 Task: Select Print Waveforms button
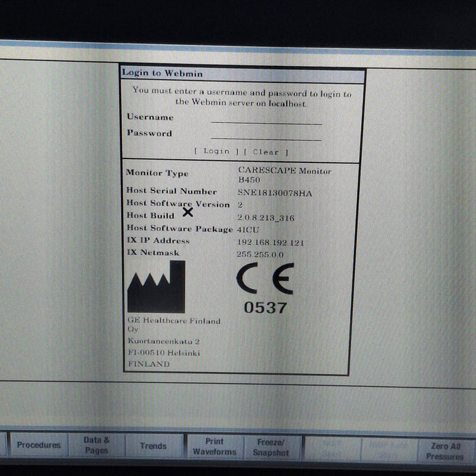pos(214,447)
